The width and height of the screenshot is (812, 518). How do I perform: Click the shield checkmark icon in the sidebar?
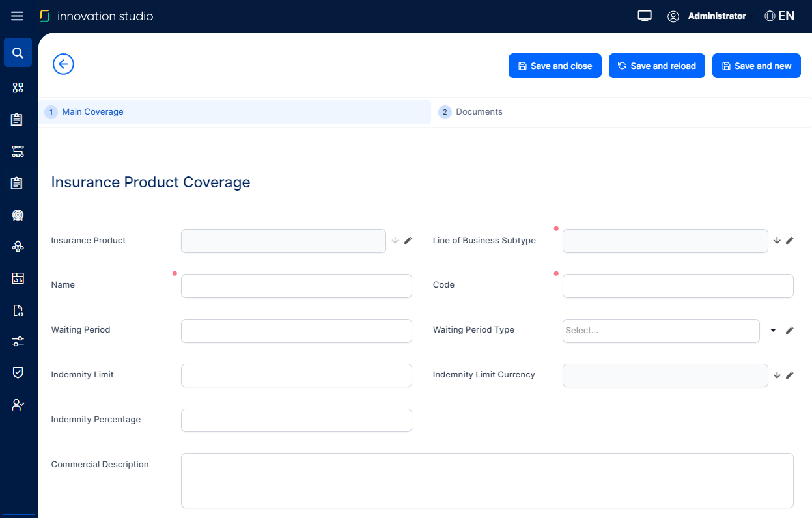[18, 372]
